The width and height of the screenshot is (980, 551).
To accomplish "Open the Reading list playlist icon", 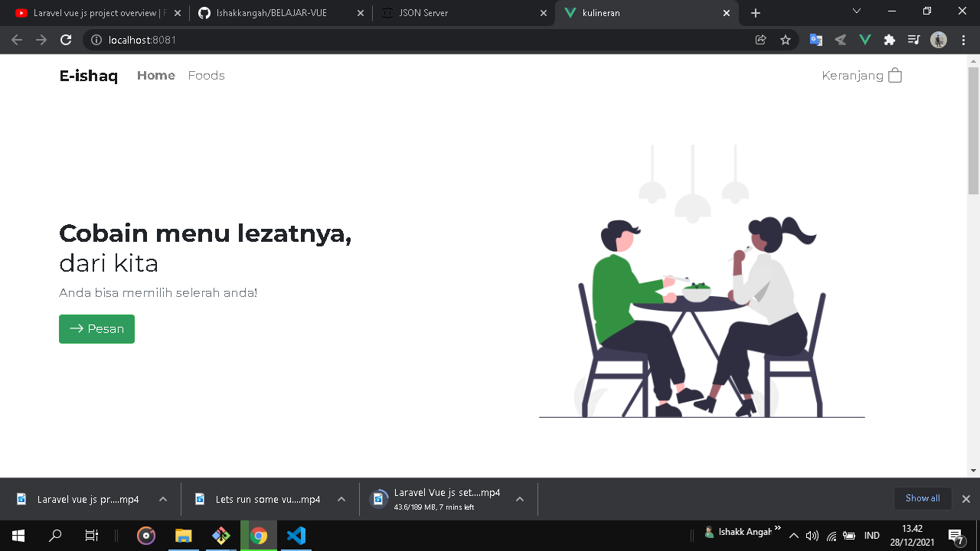I will pos(913,40).
